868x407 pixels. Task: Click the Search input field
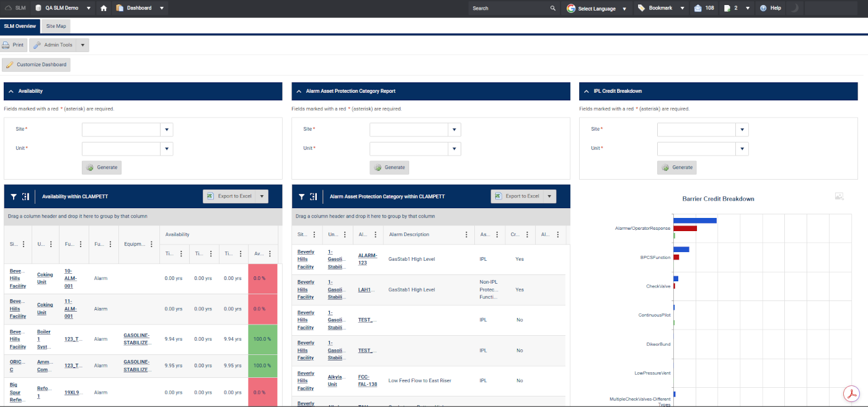(x=508, y=8)
